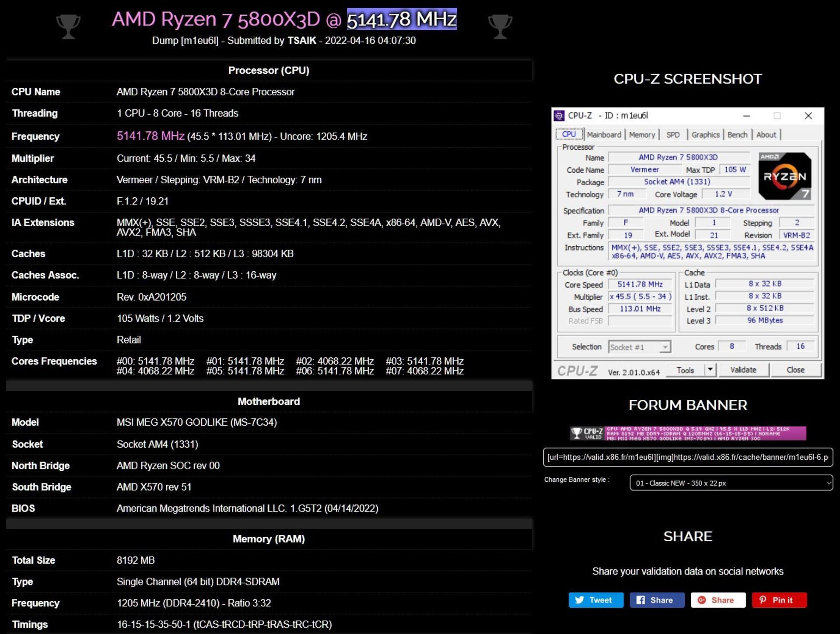Click the right trophy icon beside the title
Image resolution: width=840 pixels, height=634 pixels.
point(499,26)
